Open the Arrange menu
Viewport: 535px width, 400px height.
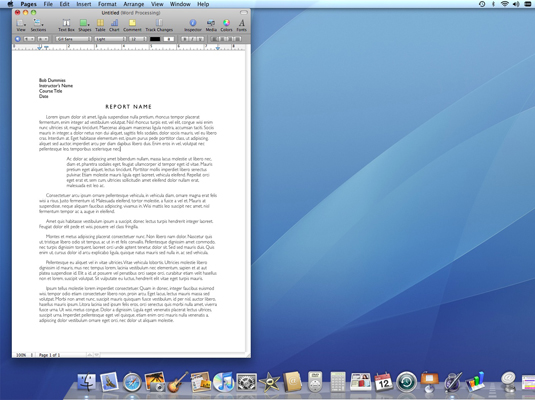pos(133,4)
